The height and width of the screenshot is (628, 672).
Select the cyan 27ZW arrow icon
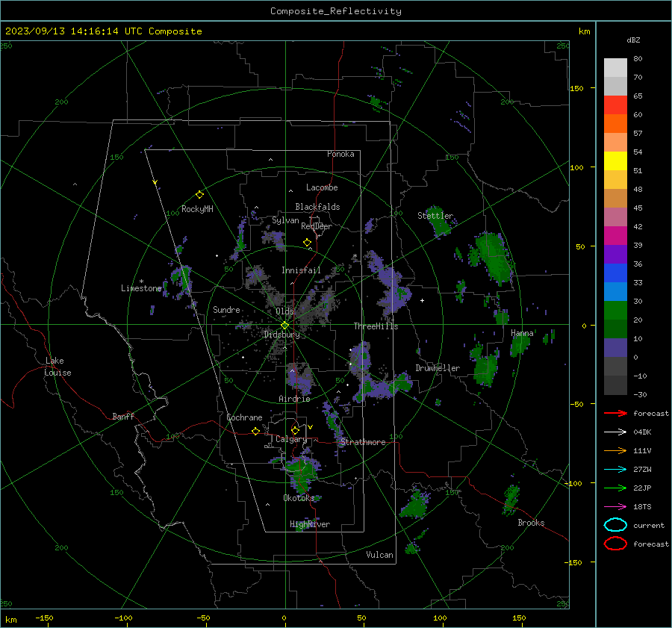coord(615,470)
